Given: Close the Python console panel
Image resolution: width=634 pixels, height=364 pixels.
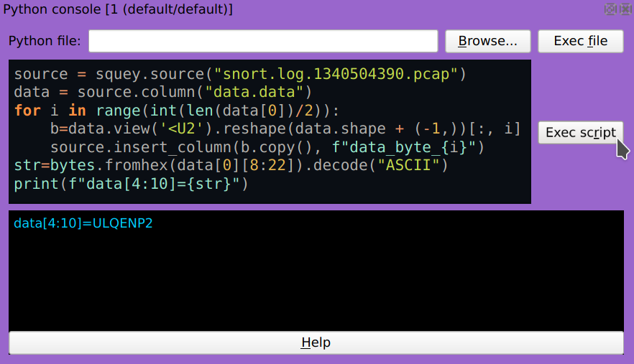Looking at the screenshot, I should point(624,9).
